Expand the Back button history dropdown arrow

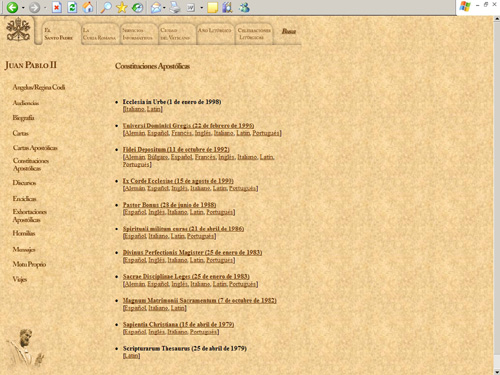pos(23,7)
